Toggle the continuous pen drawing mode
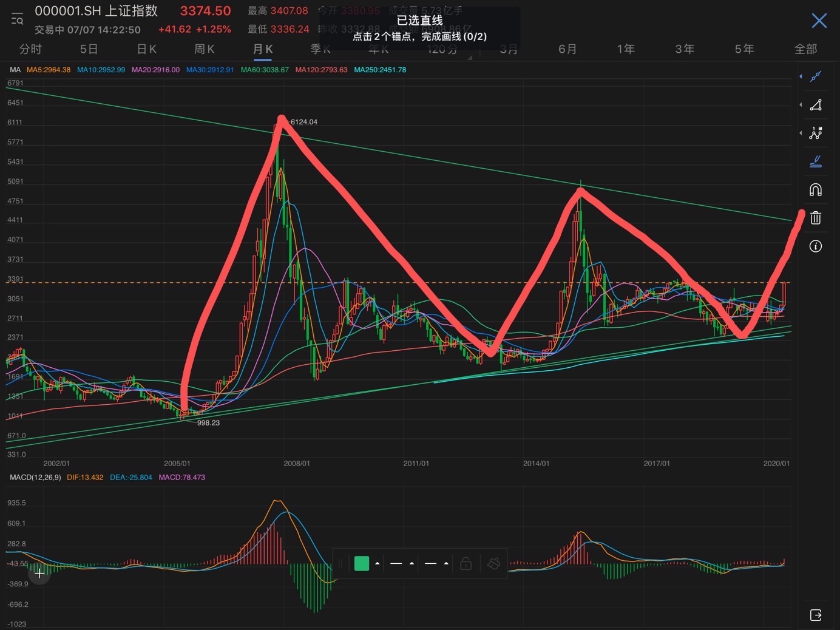Image resolution: width=840 pixels, height=630 pixels. (x=816, y=161)
